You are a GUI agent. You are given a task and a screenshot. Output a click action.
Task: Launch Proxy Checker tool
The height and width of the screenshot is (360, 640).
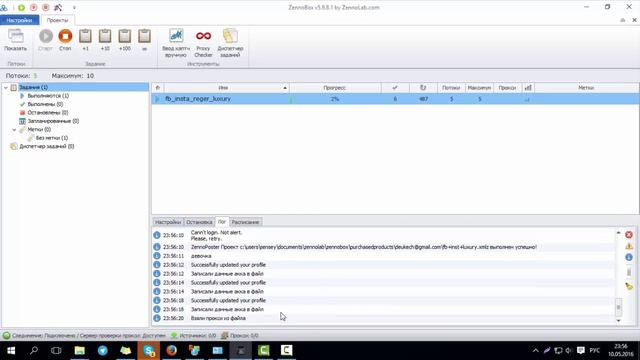(x=203, y=43)
